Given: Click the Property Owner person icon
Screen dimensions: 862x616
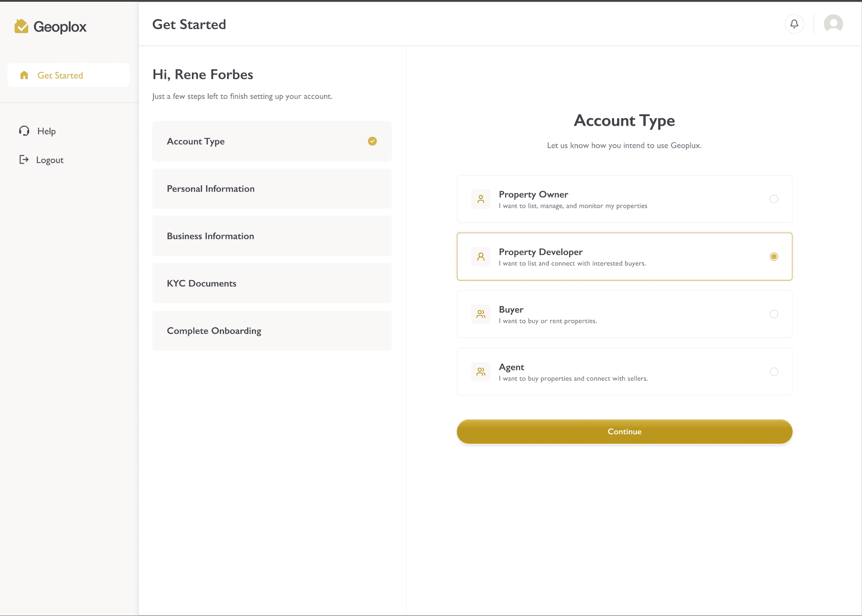Looking at the screenshot, I should [x=481, y=199].
